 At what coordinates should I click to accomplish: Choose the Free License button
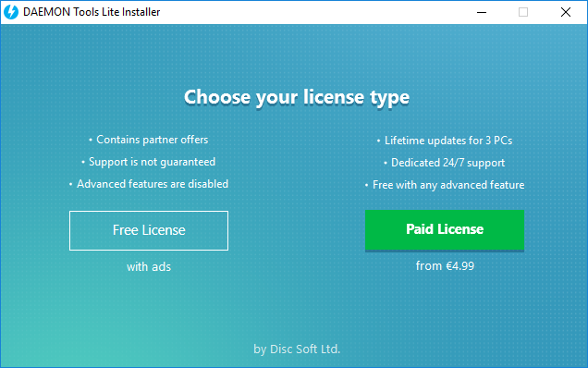(149, 230)
